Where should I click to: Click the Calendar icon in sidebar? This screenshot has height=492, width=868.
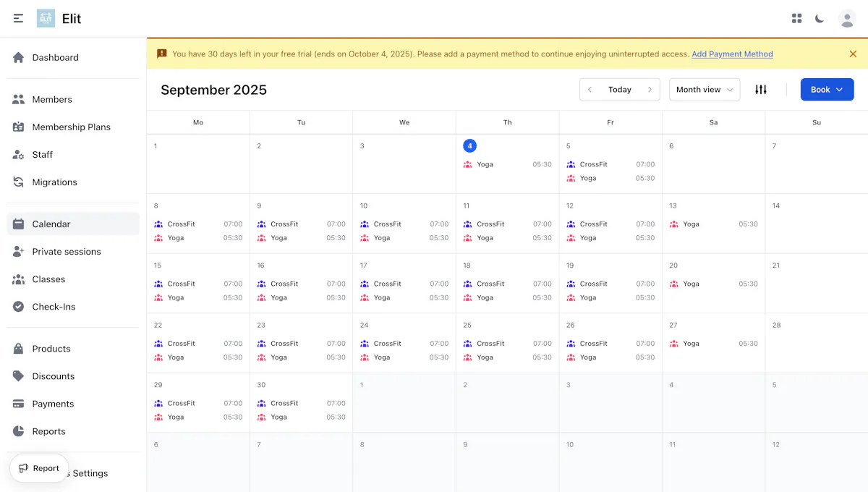[19, 224]
